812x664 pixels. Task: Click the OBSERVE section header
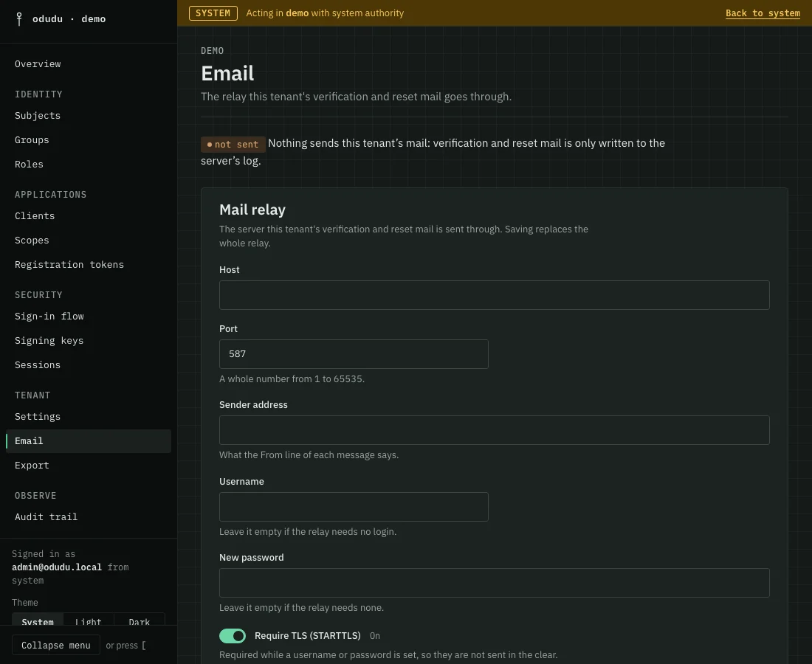[x=35, y=496]
